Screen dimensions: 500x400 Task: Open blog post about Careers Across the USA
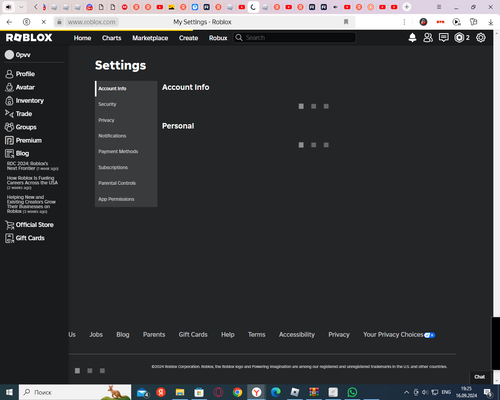tap(32, 183)
